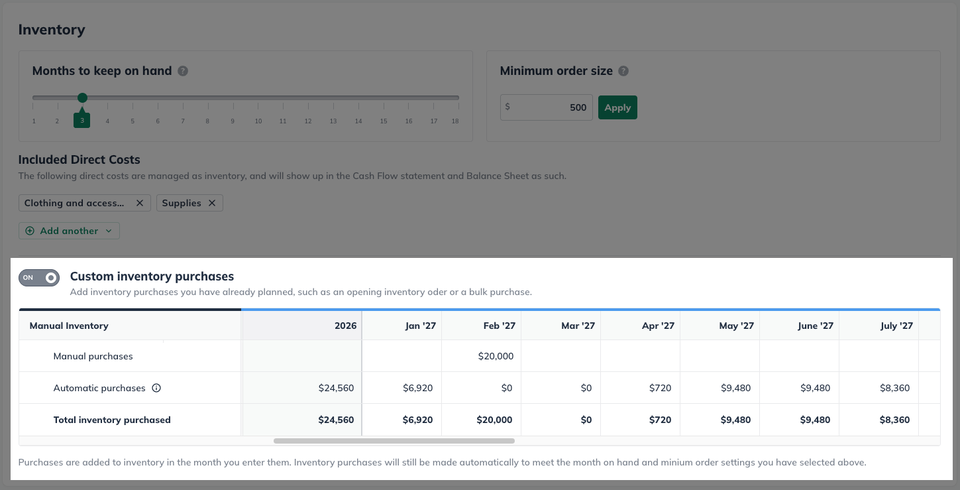Click Automatic purchases Jan '27 value $6,920
Image resolution: width=960 pixels, height=490 pixels.
coord(418,388)
